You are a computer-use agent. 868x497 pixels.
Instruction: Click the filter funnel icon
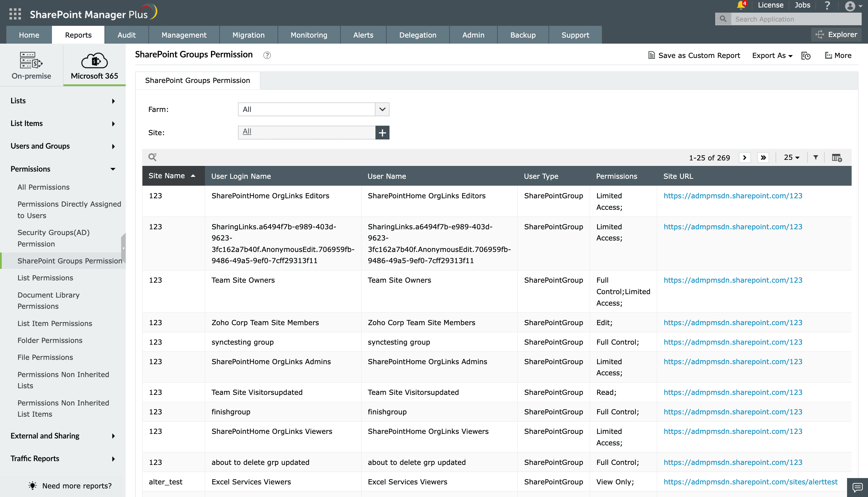tap(815, 157)
